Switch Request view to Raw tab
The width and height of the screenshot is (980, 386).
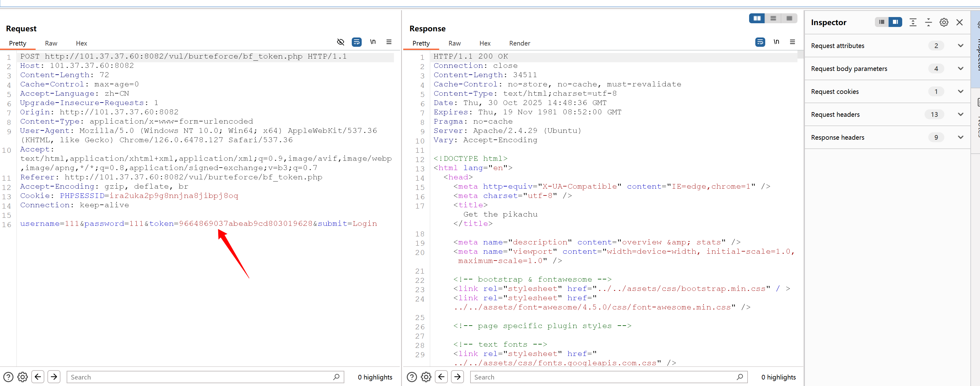click(x=51, y=43)
